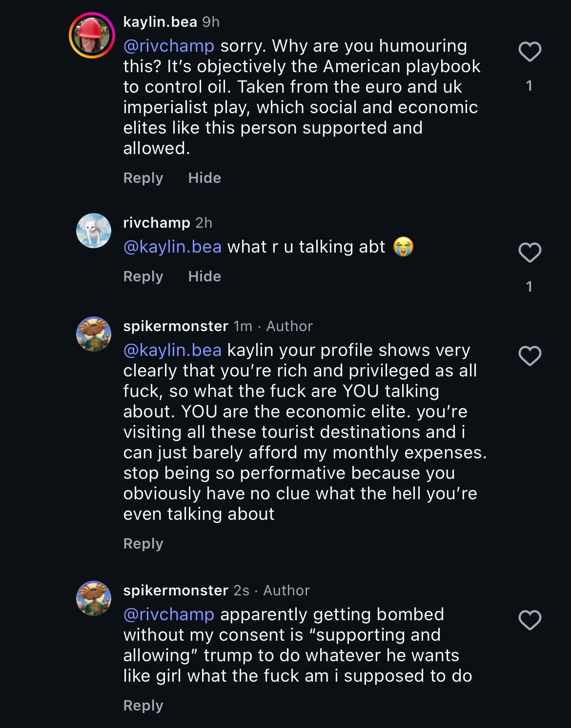571x728 pixels.
Task: Reply to kaylin.bea's comment
Action: [143, 178]
